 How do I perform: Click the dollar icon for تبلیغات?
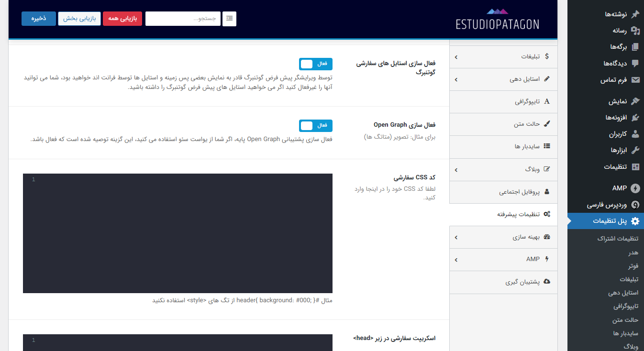coord(547,56)
